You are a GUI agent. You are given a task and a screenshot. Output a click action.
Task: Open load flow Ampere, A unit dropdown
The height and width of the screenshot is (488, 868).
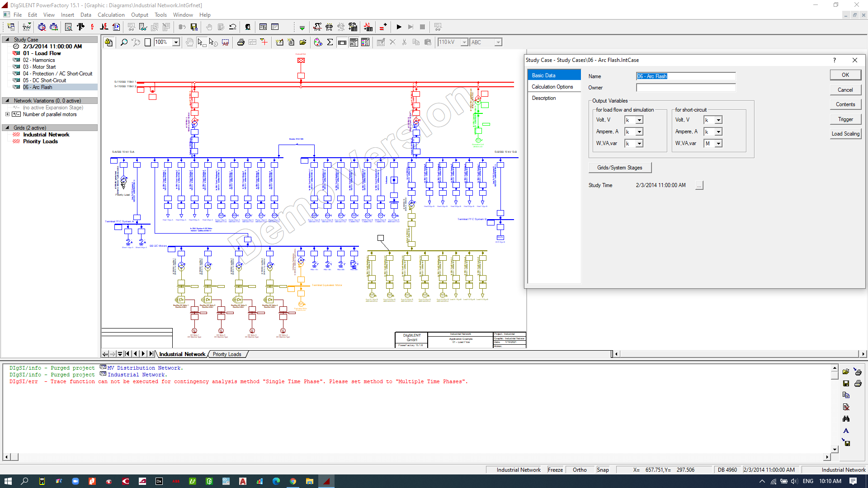(639, 132)
